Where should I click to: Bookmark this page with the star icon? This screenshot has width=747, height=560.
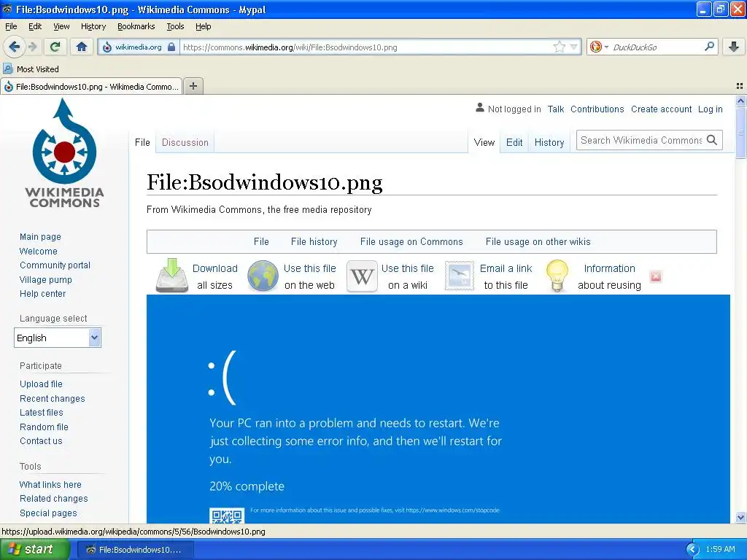[x=559, y=47]
